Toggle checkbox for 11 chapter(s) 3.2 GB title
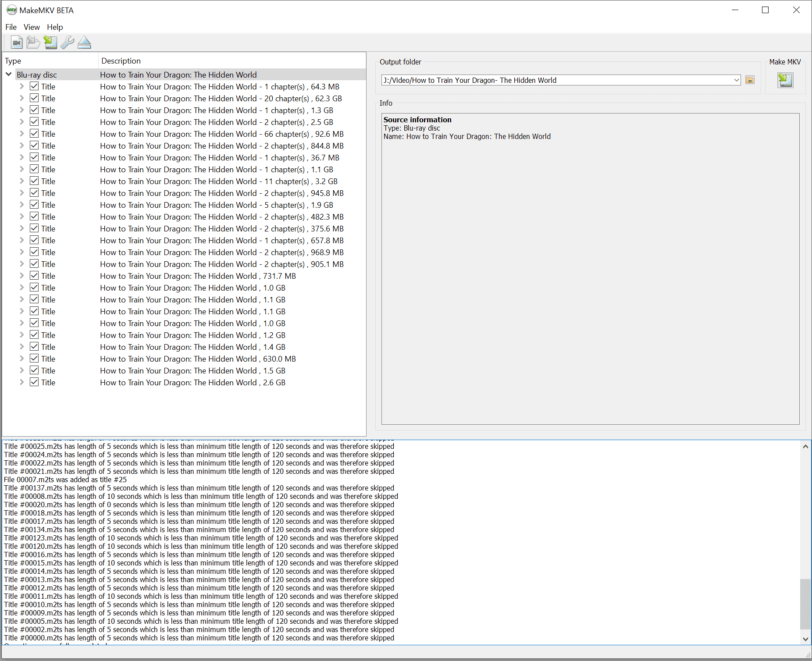812x661 pixels. coord(34,181)
